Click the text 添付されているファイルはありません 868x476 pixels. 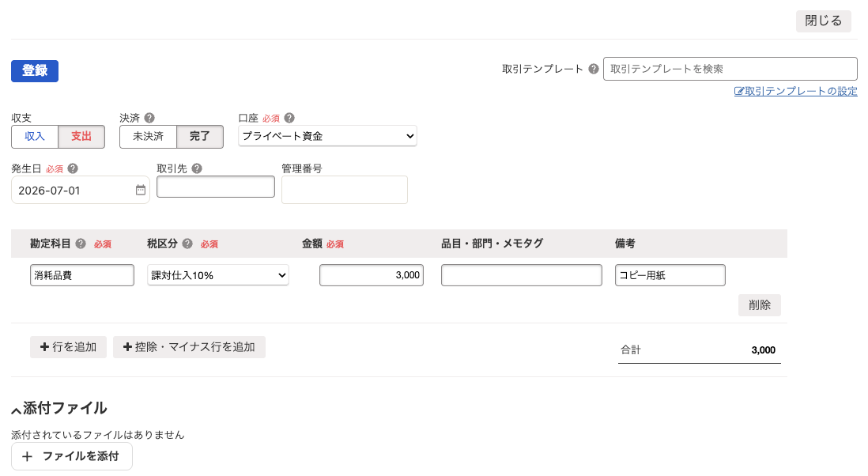tap(98, 435)
